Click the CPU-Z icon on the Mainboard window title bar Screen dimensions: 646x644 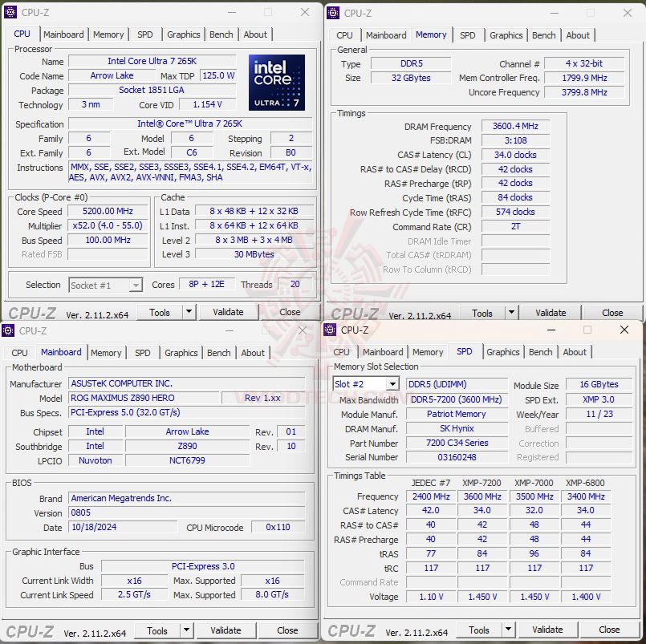click(9, 330)
